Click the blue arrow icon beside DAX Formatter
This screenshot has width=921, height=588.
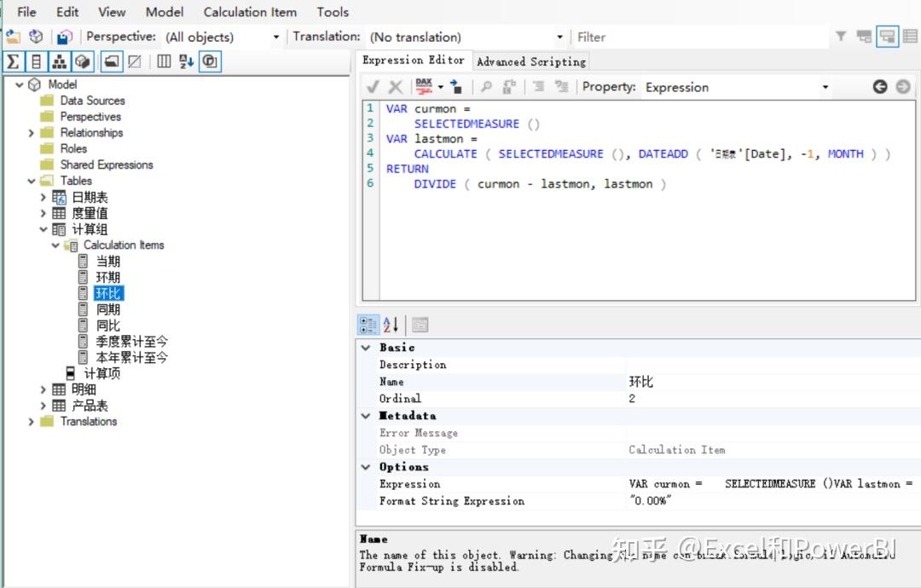point(456,87)
